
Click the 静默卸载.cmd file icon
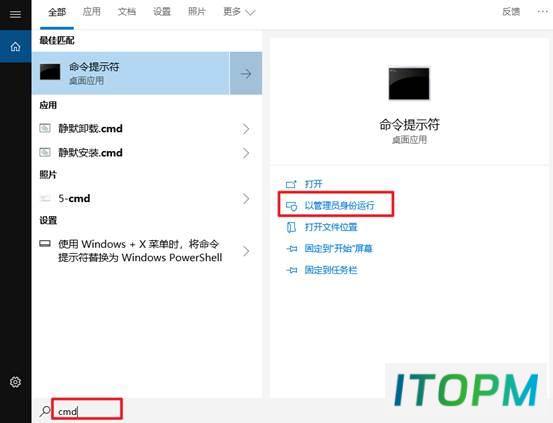coord(45,128)
